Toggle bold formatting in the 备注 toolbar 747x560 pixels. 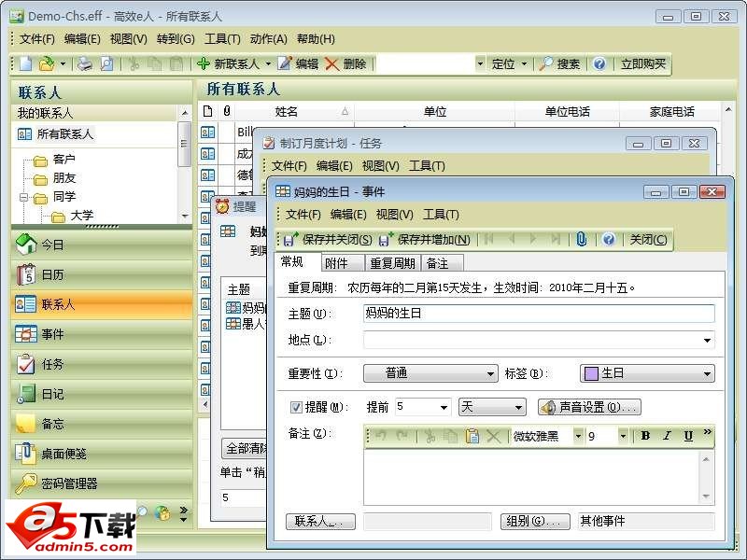click(x=645, y=435)
